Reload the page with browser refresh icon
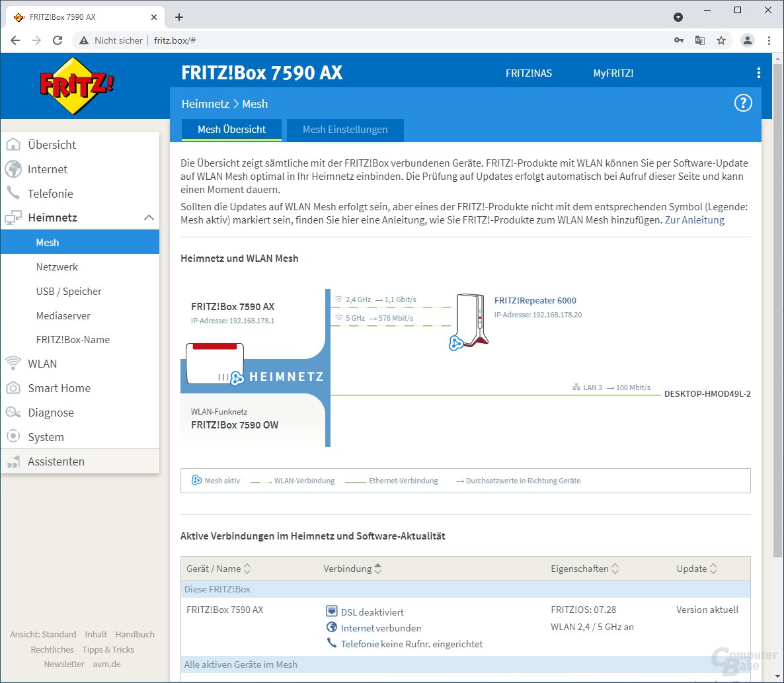 tap(58, 40)
